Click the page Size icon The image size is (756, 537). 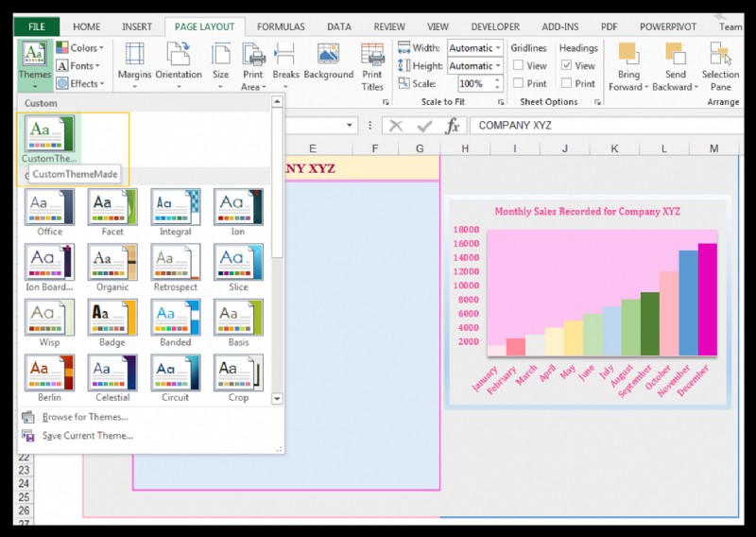(220, 54)
